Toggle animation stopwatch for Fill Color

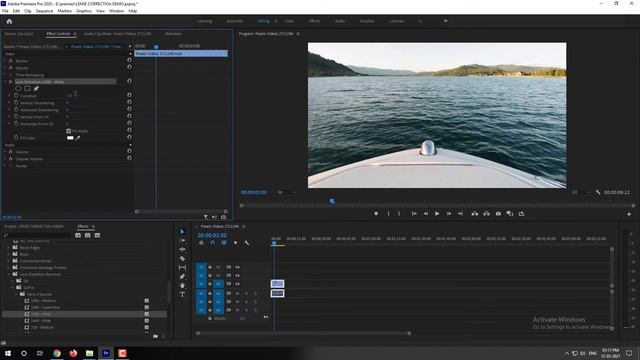(16, 138)
